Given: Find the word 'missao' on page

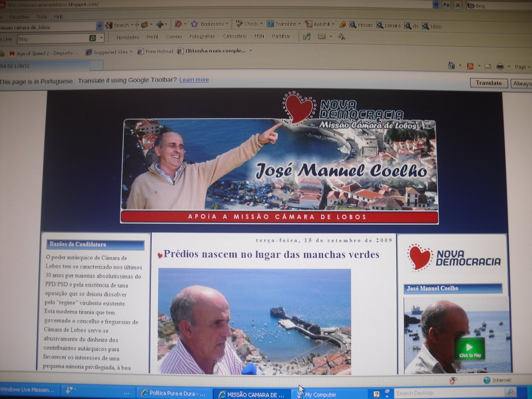Looking at the screenshot, I should pos(361,25).
